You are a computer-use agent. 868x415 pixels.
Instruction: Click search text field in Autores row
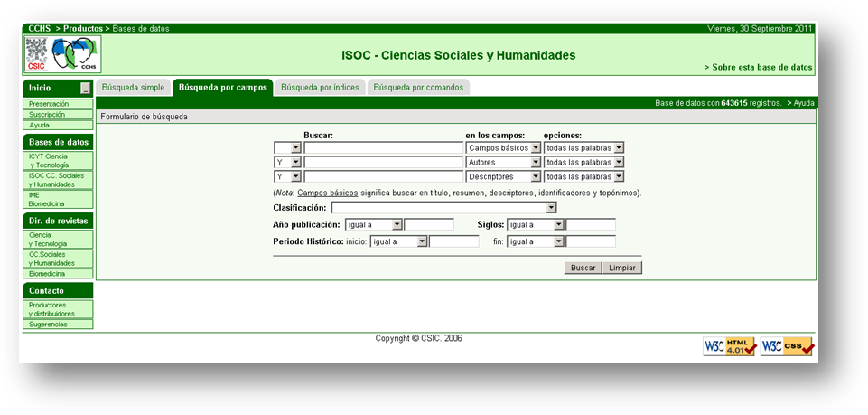point(384,163)
